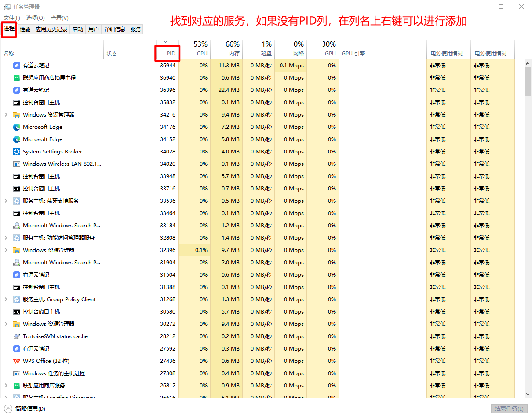Screen dimensions: 532x420
Task: Expand Windows 资源管理器 with PID 34216
Action: pyautogui.click(x=6, y=114)
